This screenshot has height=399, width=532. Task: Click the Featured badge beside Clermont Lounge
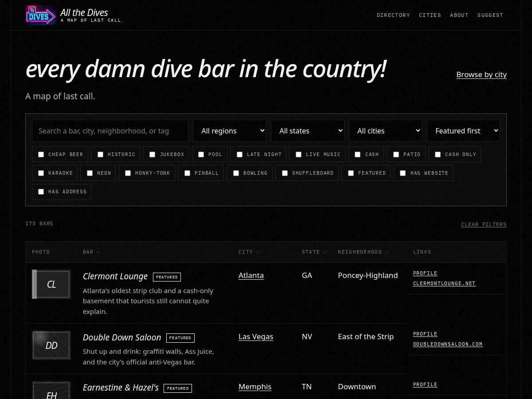(167, 277)
